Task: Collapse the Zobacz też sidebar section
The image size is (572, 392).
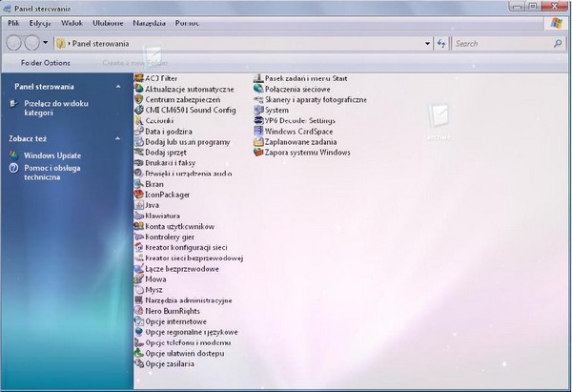Action: click(x=118, y=138)
